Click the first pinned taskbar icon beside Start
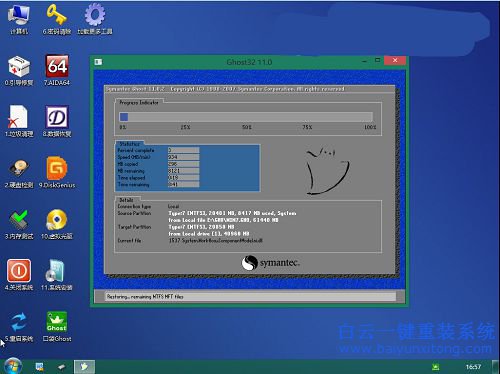 39,367
